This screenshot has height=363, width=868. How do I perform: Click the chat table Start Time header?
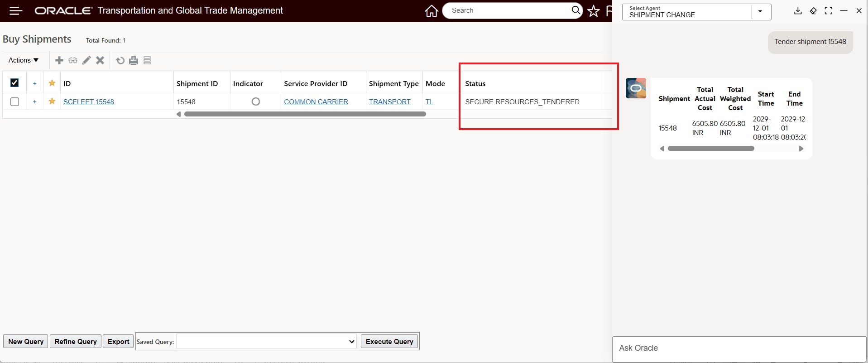coord(766,99)
